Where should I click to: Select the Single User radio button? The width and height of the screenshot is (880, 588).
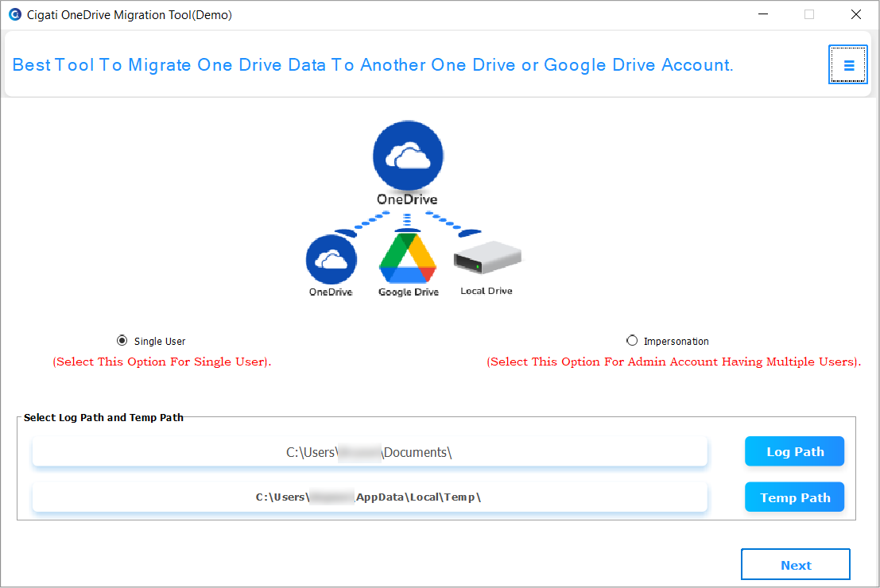[x=122, y=341]
